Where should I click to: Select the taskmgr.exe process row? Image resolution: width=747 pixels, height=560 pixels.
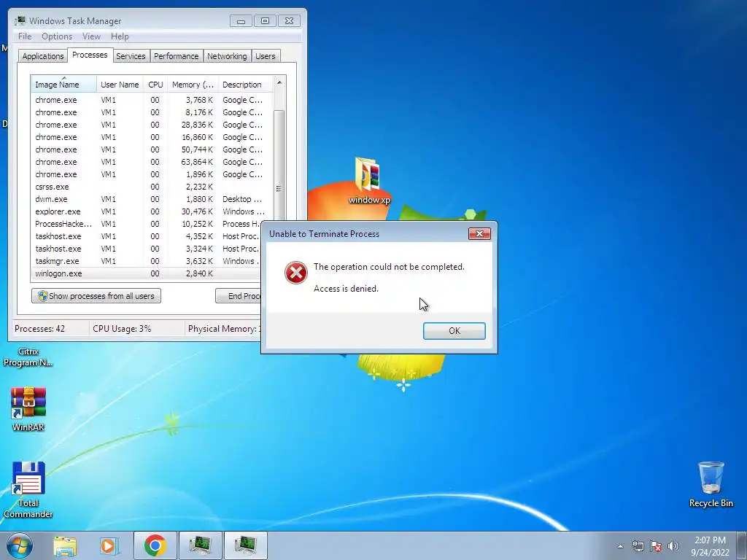tap(147, 261)
